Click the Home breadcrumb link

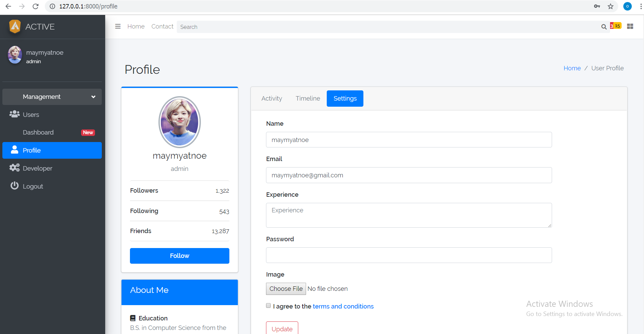[572, 68]
